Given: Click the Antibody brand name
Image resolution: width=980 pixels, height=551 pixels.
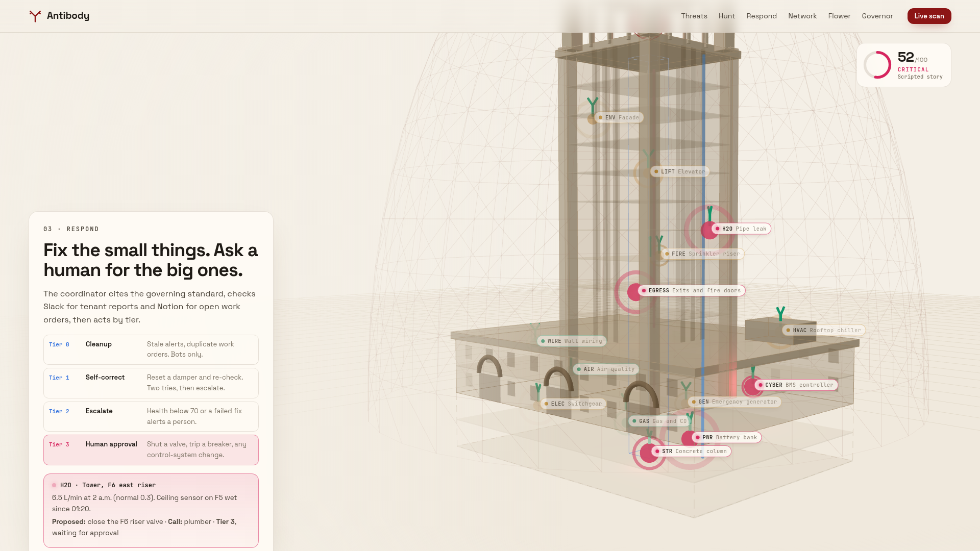Looking at the screenshot, I should 68,16.
